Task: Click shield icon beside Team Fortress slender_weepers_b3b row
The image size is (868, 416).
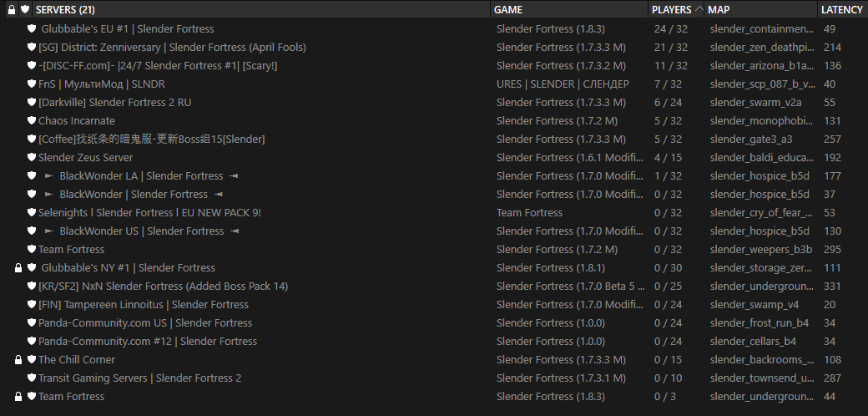Action: [32, 249]
